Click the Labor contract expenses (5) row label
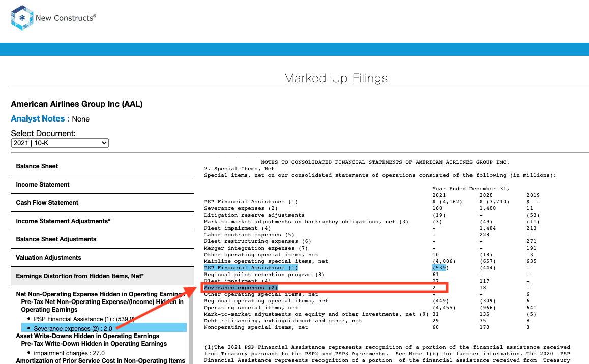The image size is (589, 364). (x=249, y=235)
